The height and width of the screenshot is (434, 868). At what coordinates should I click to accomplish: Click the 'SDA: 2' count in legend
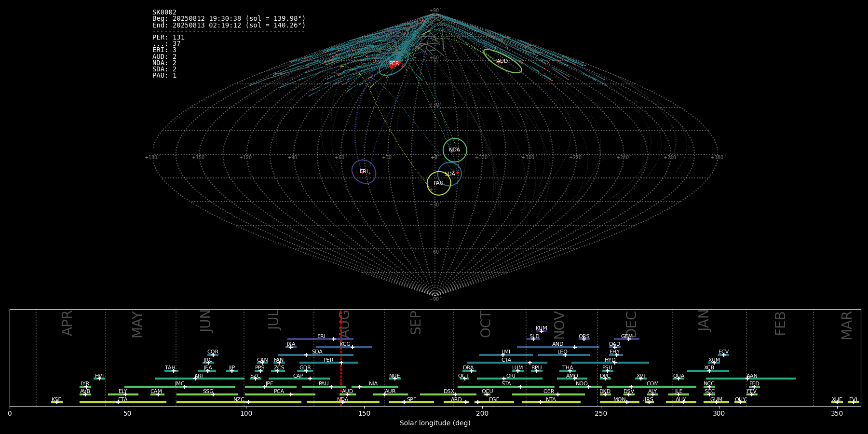[x=164, y=69]
